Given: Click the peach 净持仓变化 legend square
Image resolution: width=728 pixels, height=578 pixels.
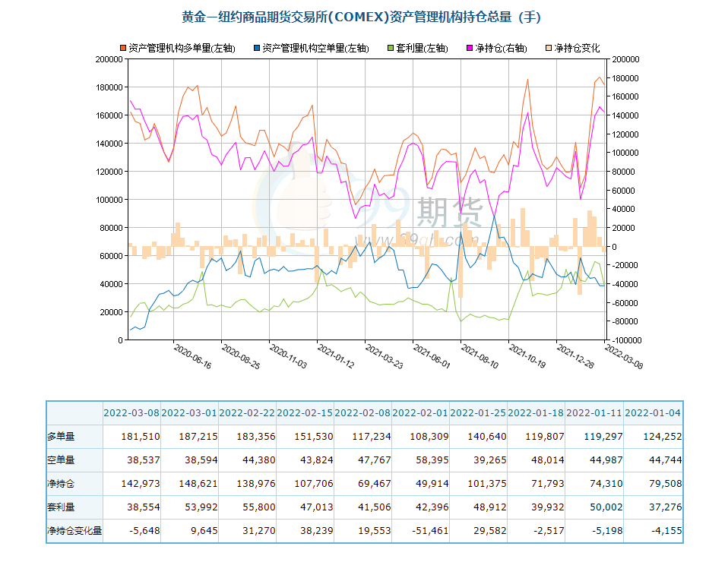Looking at the screenshot, I should [549, 48].
